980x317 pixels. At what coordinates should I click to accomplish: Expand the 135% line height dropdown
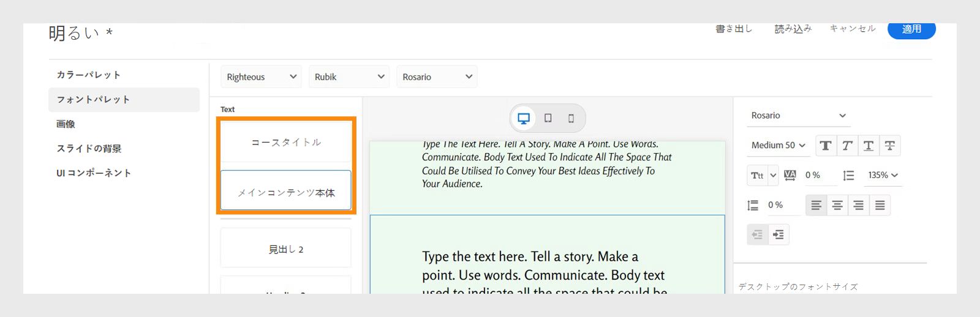coord(883,176)
